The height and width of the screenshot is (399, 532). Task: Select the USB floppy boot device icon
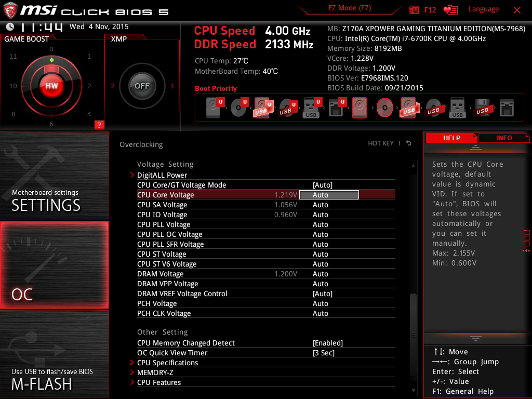482,108
